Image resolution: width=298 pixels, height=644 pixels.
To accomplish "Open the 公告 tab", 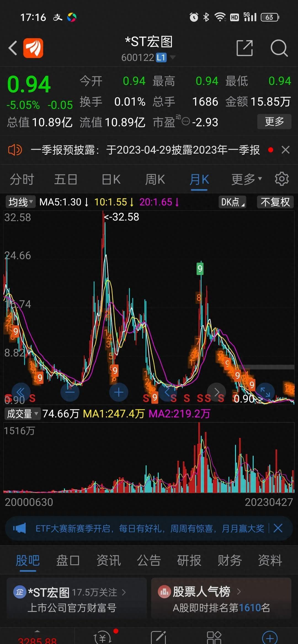I will pyautogui.click(x=149, y=560).
